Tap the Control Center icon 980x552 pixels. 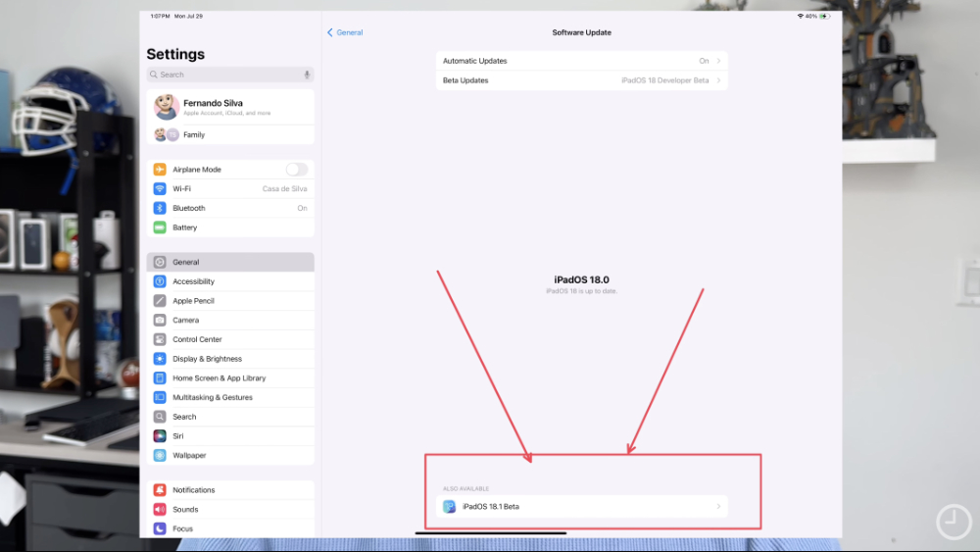pos(160,339)
